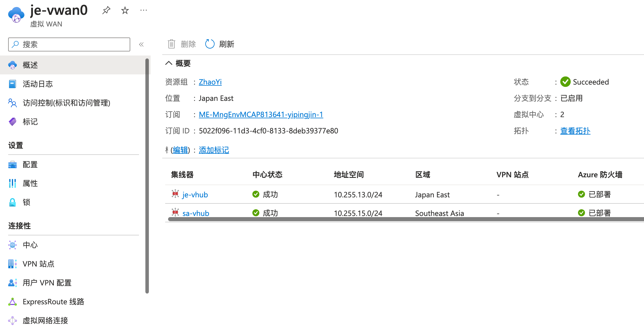Click the subscription ID value text
This screenshot has height=329, width=644.
click(x=268, y=131)
